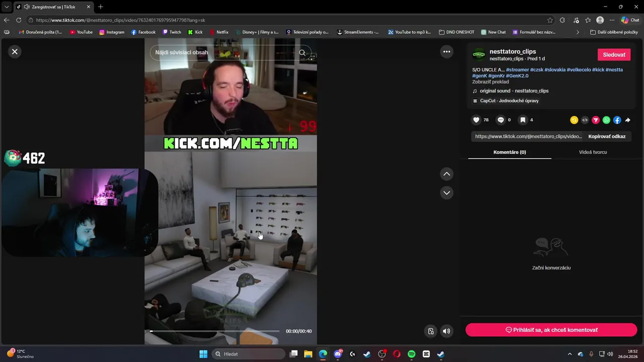Share the video to WhatsApp
The width and height of the screenshot is (644, 362).
606,120
